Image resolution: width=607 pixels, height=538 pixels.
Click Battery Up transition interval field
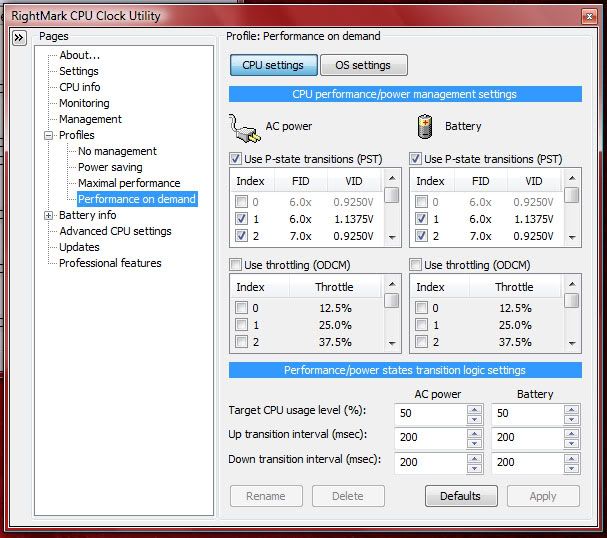(x=528, y=437)
